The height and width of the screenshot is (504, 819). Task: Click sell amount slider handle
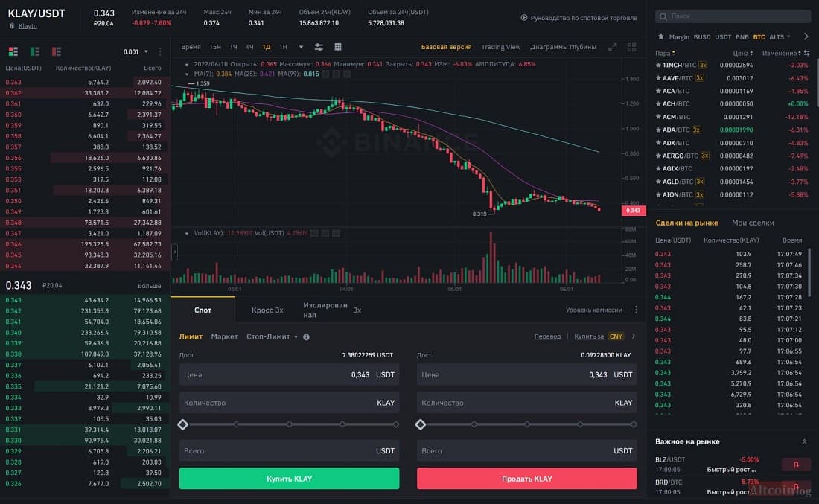click(x=421, y=424)
